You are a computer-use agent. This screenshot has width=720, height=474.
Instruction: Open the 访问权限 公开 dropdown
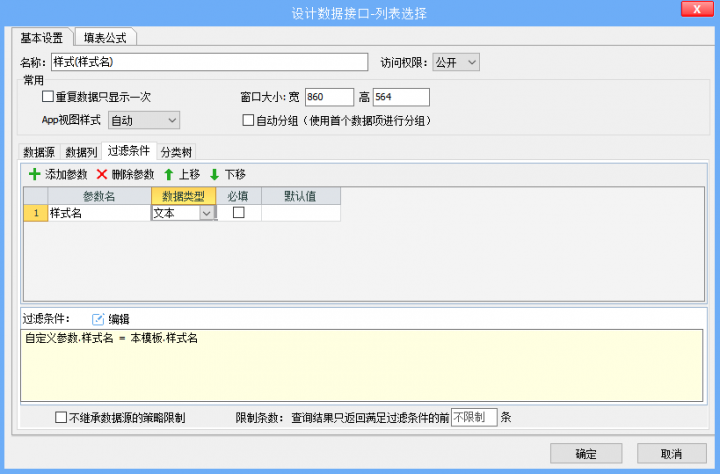(456, 62)
